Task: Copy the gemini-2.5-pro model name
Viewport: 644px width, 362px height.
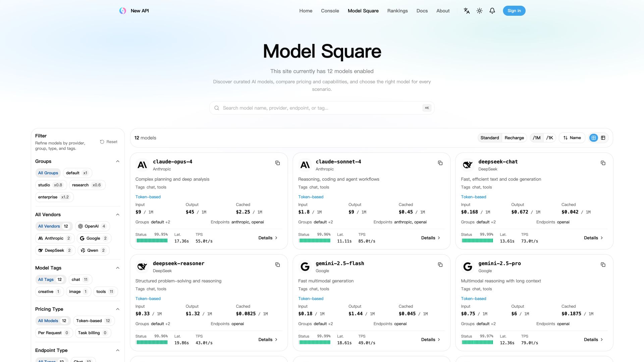Action: (603, 265)
